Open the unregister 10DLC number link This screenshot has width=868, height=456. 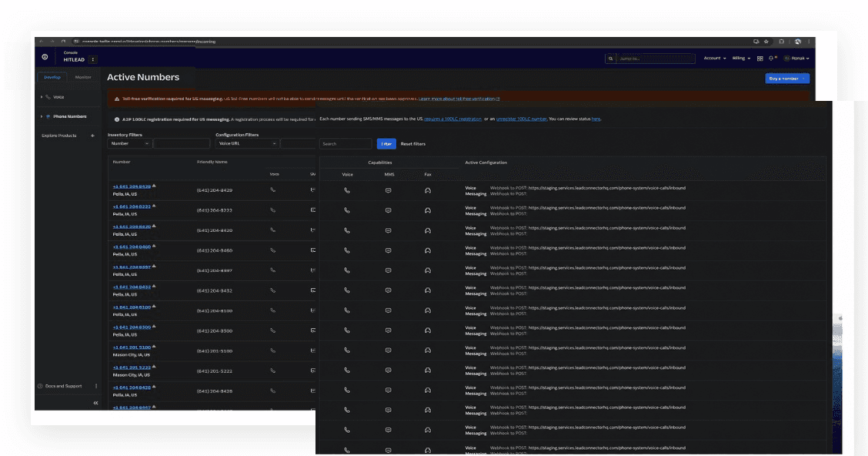(522, 119)
